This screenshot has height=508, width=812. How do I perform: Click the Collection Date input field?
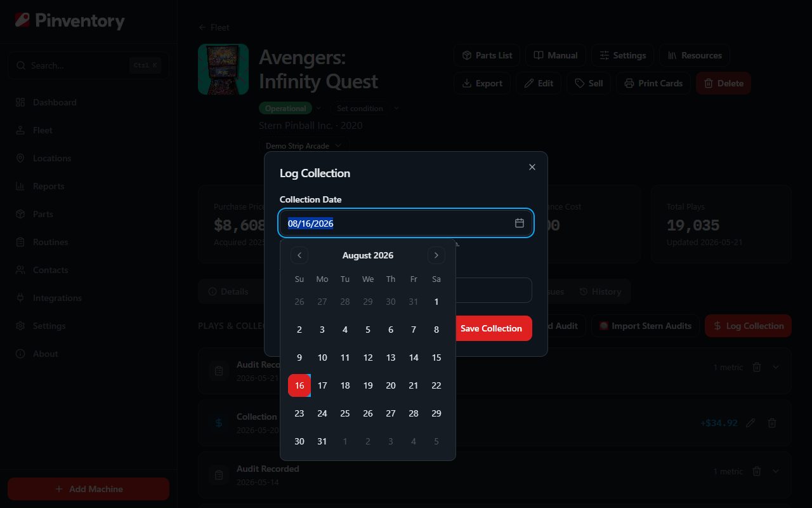[406, 224]
